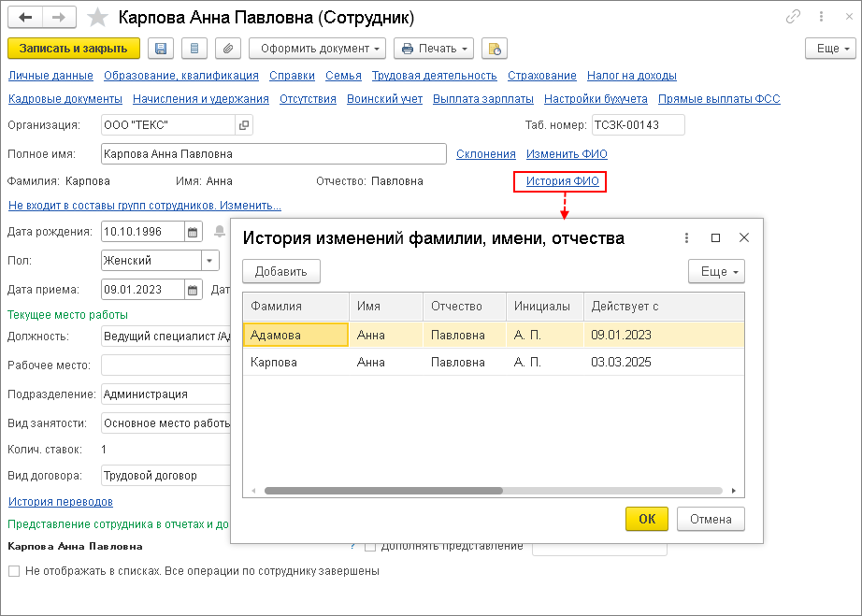Tick 'Не отображать в списках' checkbox

pos(14,571)
